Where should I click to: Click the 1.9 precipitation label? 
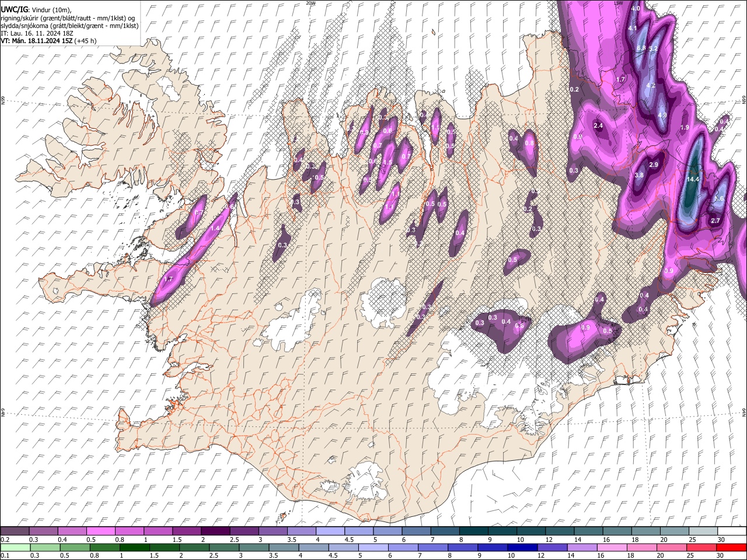tap(685, 127)
